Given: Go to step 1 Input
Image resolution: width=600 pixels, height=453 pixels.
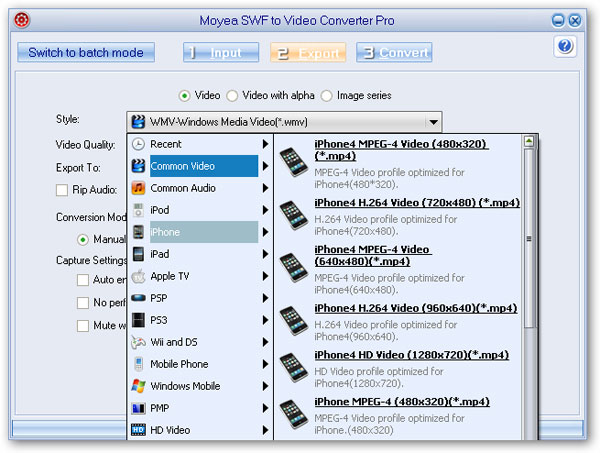Looking at the screenshot, I should pyautogui.click(x=221, y=52).
